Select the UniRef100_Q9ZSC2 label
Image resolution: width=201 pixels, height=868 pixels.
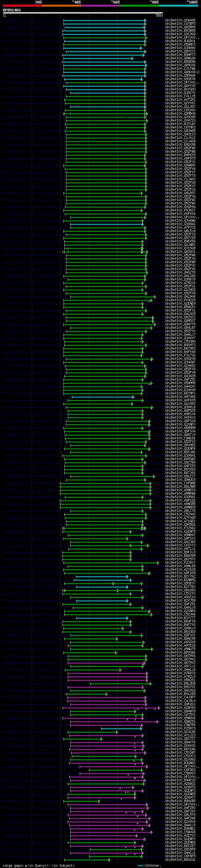click(x=180, y=317)
